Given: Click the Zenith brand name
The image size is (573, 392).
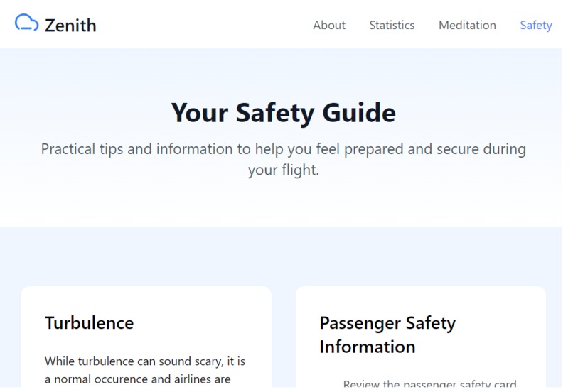Looking at the screenshot, I should [x=70, y=26].
